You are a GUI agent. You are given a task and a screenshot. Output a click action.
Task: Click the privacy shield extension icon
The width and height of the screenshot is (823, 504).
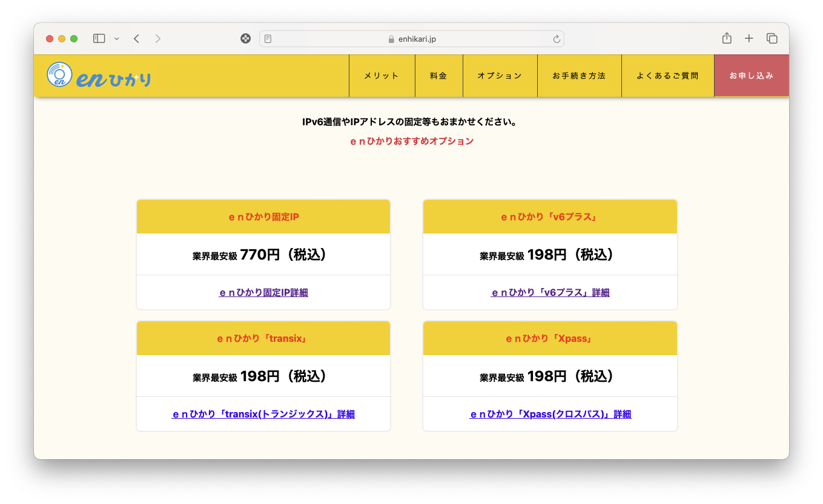245,39
